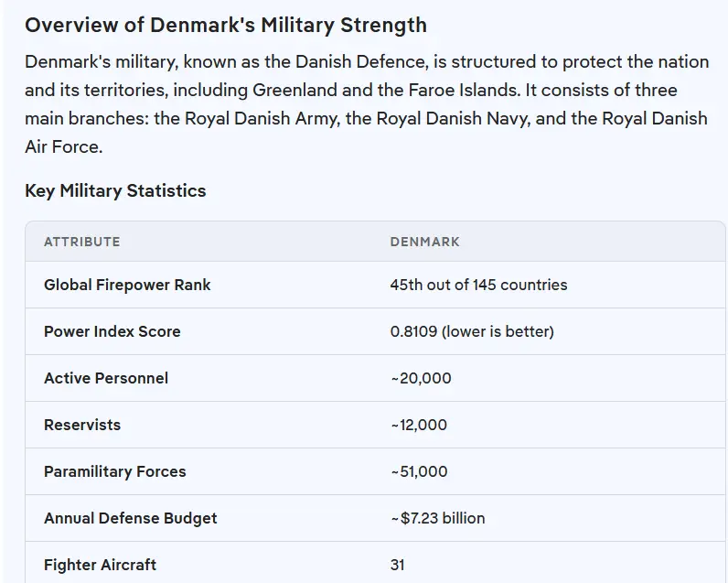Click the '~51,000' paramilitary value
The height and width of the screenshot is (583, 728).
click(x=419, y=471)
